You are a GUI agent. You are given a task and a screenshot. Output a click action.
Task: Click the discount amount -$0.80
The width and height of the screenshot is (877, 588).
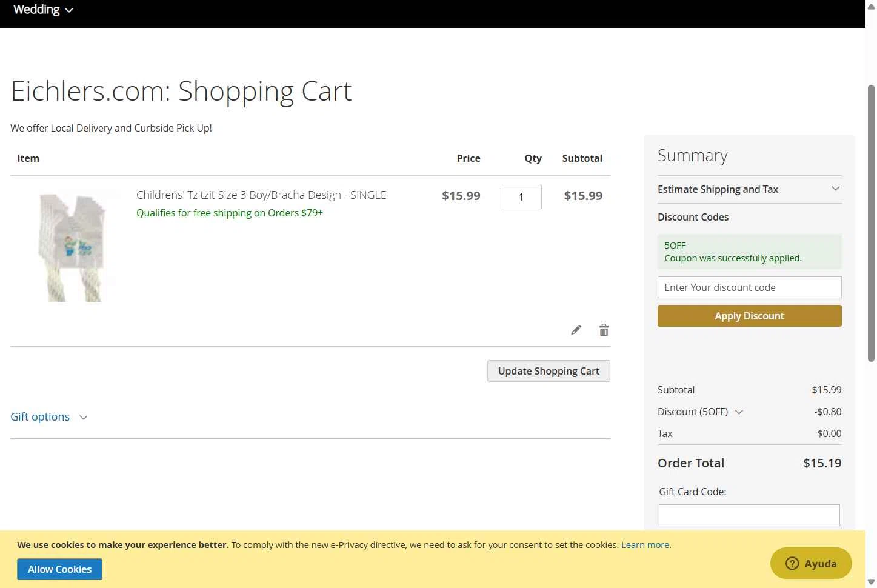pos(827,412)
